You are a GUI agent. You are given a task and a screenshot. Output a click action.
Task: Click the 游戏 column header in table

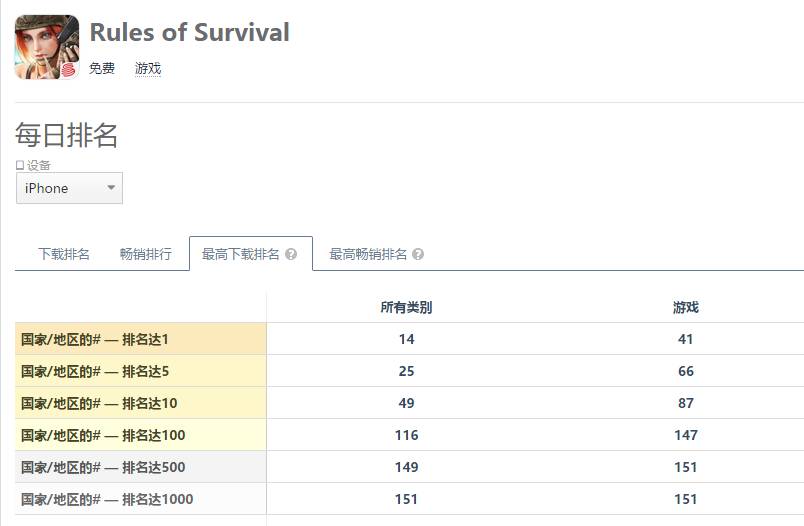point(686,307)
